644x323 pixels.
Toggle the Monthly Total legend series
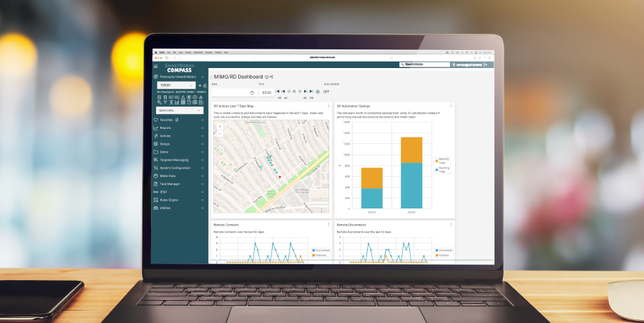[x=442, y=160]
